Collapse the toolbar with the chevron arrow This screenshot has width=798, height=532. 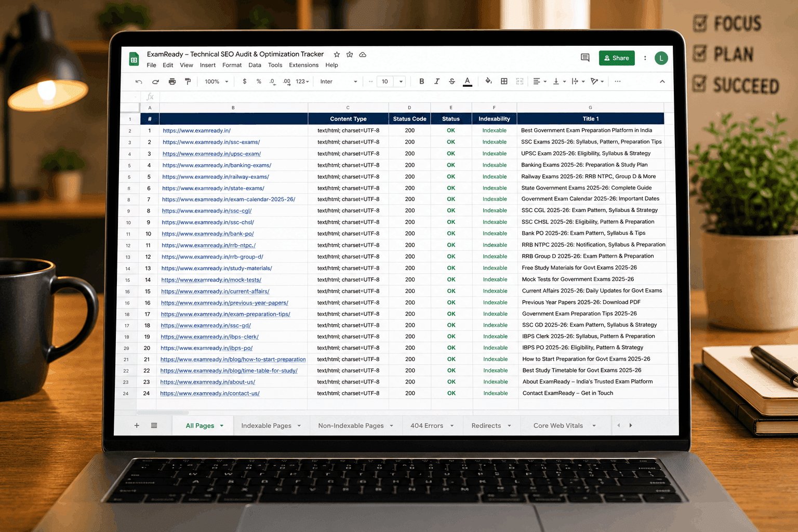coord(662,81)
